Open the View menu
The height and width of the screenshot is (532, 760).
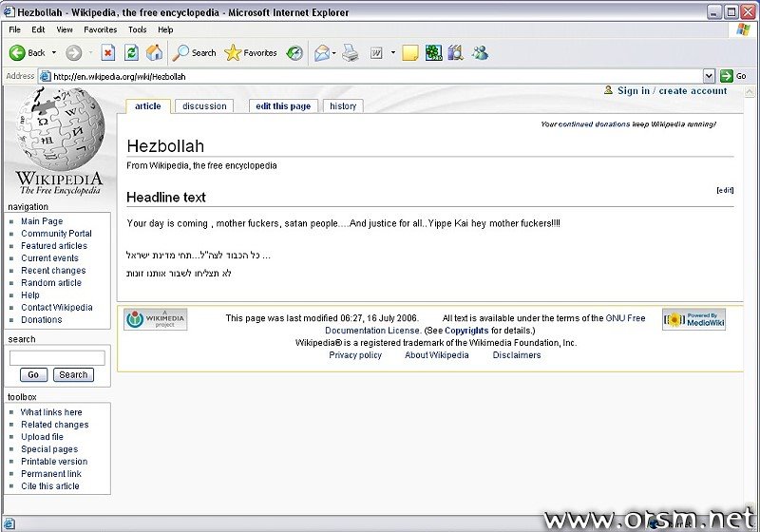65,29
